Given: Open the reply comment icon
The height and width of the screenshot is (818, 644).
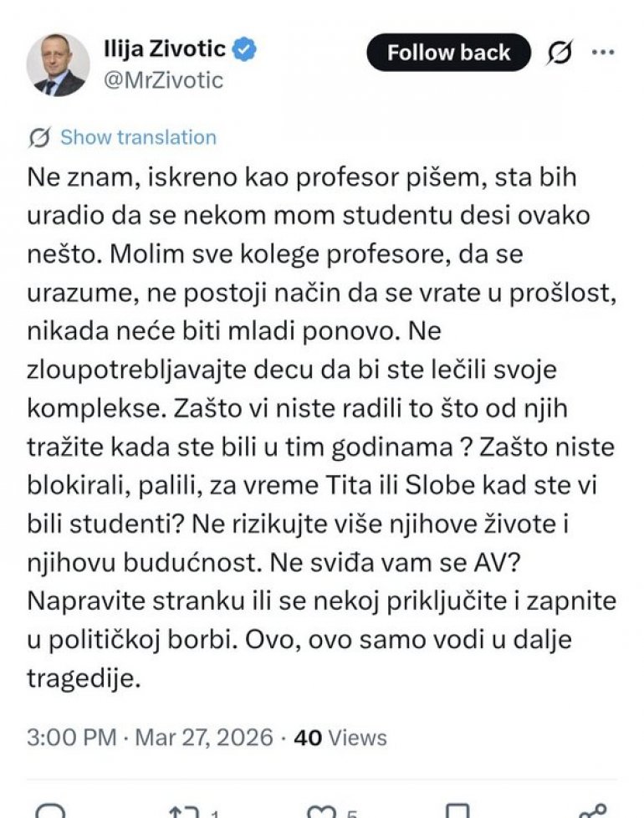Looking at the screenshot, I should click(50, 811).
